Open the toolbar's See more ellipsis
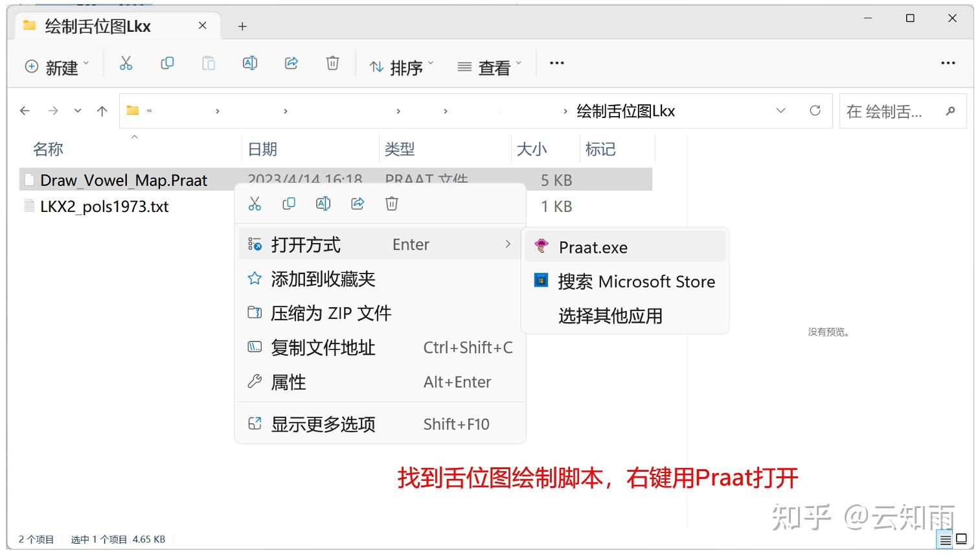 click(557, 63)
